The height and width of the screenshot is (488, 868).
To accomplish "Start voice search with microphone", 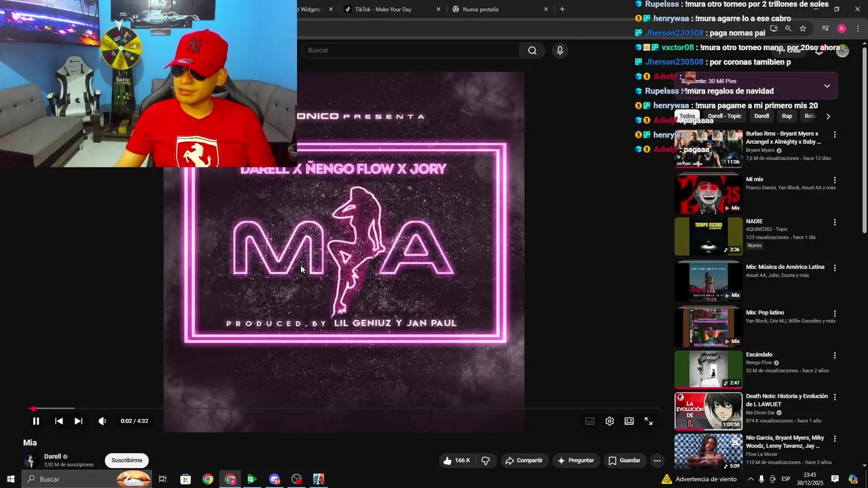I will pyautogui.click(x=559, y=50).
